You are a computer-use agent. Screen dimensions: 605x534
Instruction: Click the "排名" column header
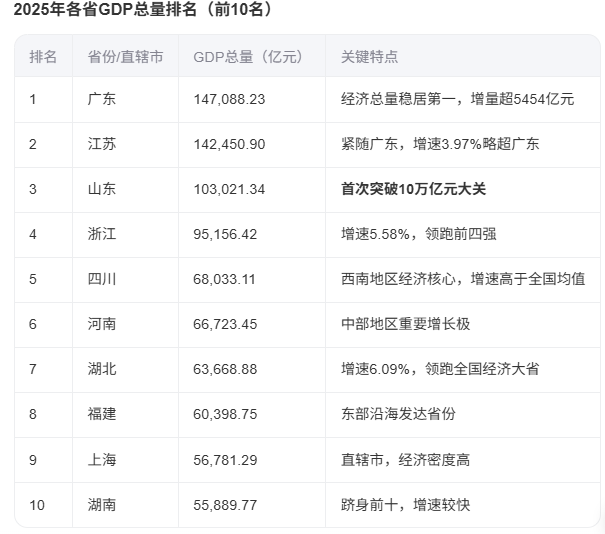pyautogui.click(x=43, y=57)
